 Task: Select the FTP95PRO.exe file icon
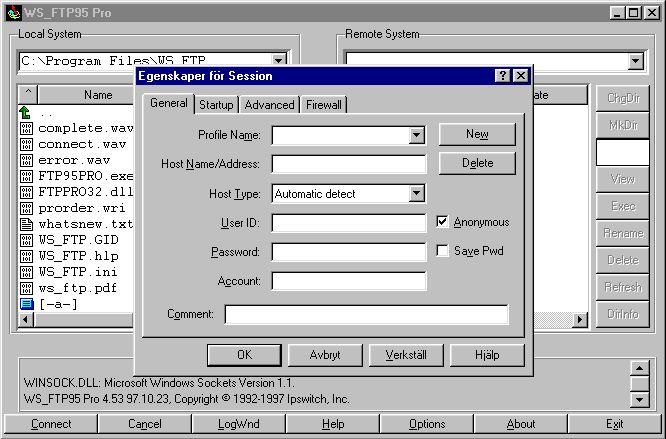(x=26, y=176)
